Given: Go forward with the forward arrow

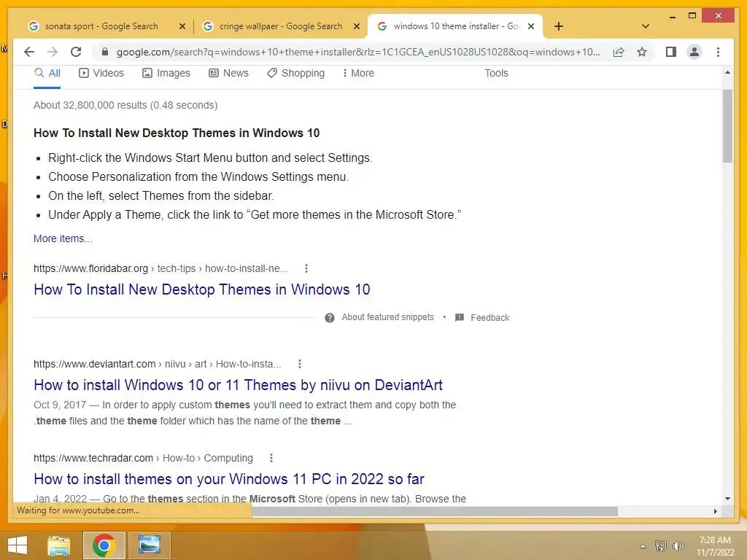Looking at the screenshot, I should [x=53, y=52].
